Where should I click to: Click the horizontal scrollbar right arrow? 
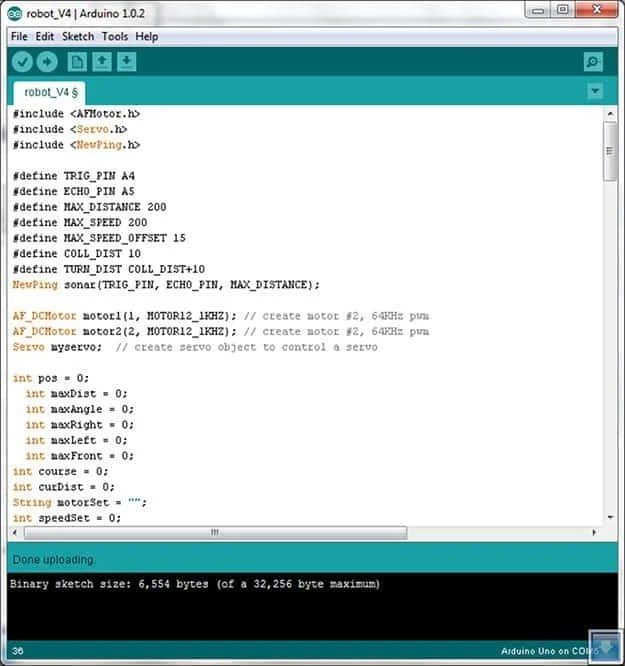pyautogui.click(x=594, y=532)
